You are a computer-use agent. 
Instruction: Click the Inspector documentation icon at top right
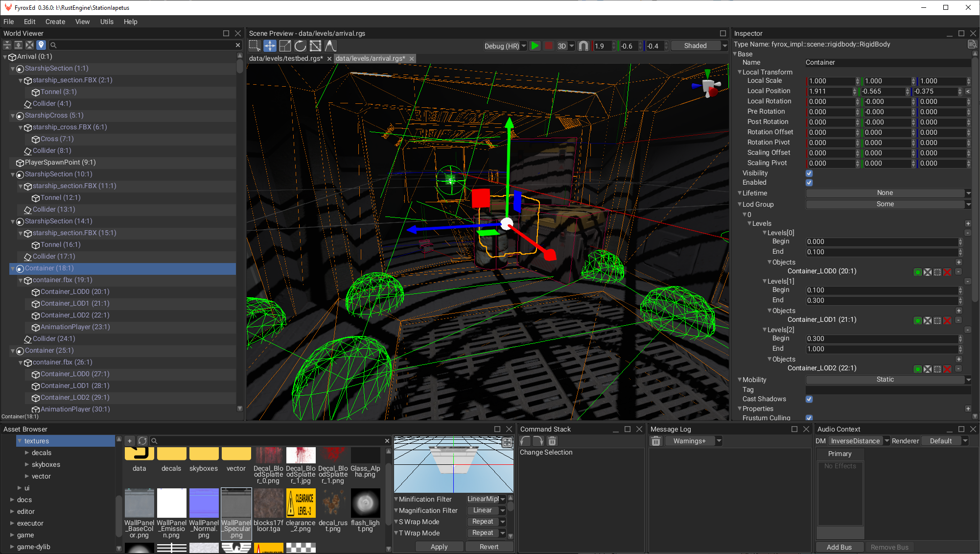coord(972,45)
